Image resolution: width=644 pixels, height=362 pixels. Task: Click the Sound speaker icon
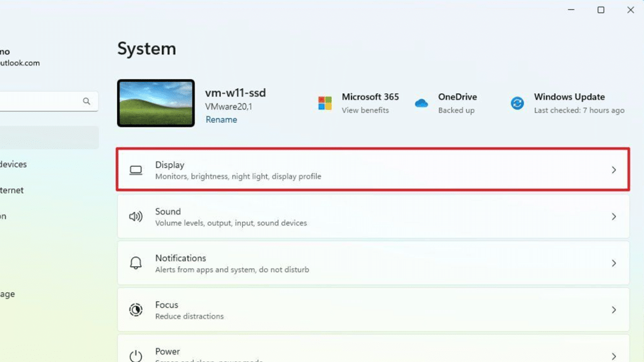[x=136, y=217]
